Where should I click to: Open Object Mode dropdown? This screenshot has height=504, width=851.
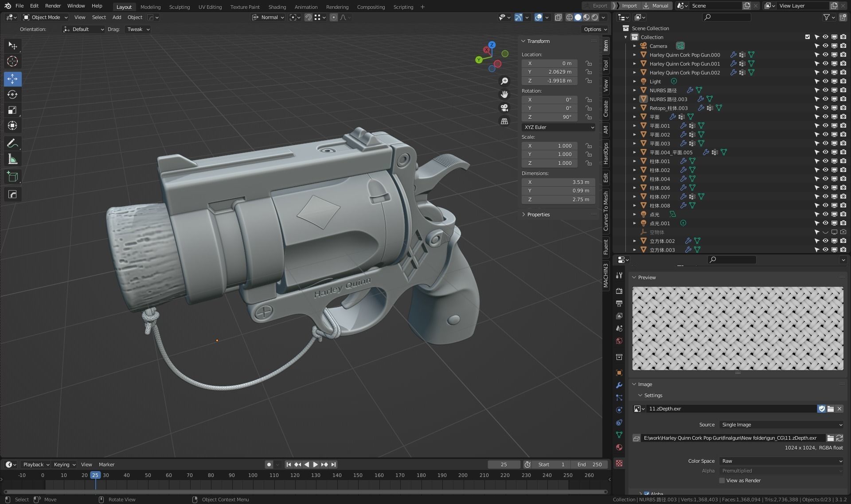[45, 17]
